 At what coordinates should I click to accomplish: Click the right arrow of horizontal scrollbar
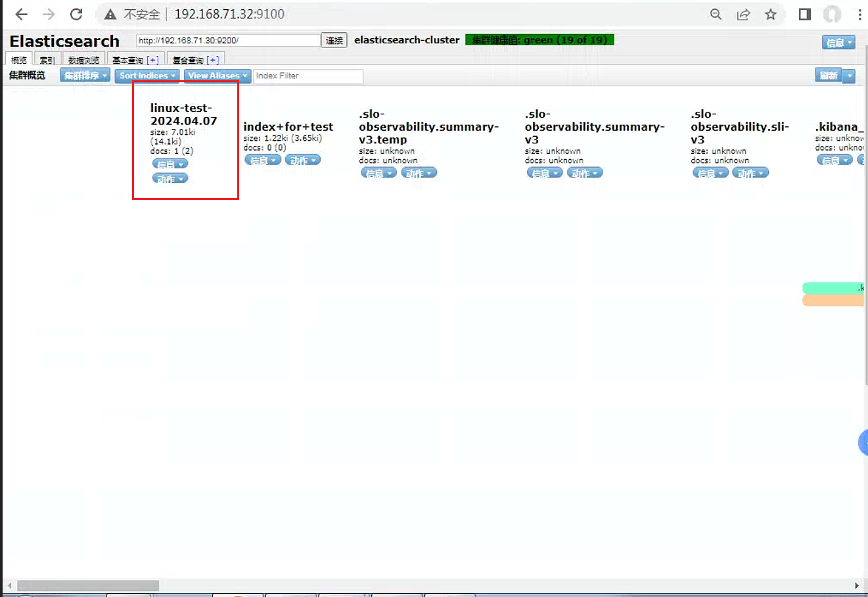[857, 585]
